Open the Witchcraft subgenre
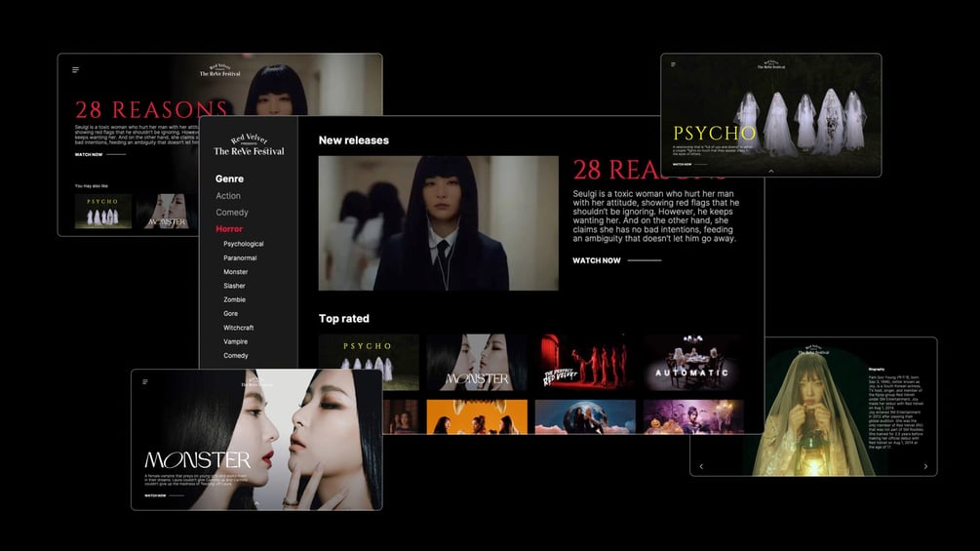Screen dimensions: 980x551 239,328
